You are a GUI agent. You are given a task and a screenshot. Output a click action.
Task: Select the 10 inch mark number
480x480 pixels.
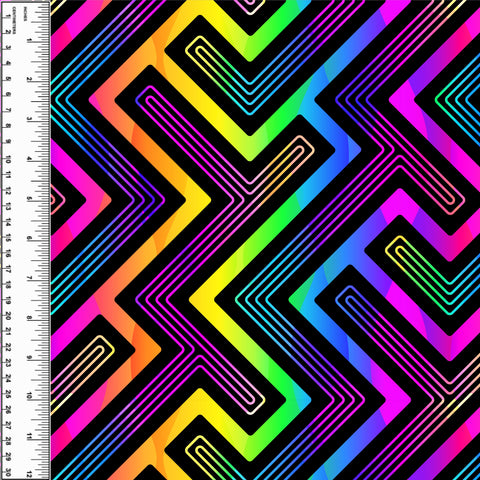point(29,396)
